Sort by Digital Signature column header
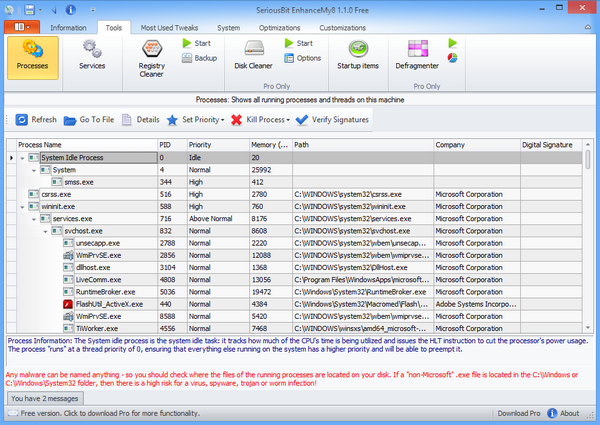The image size is (600, 425). (x=551, y=145)
